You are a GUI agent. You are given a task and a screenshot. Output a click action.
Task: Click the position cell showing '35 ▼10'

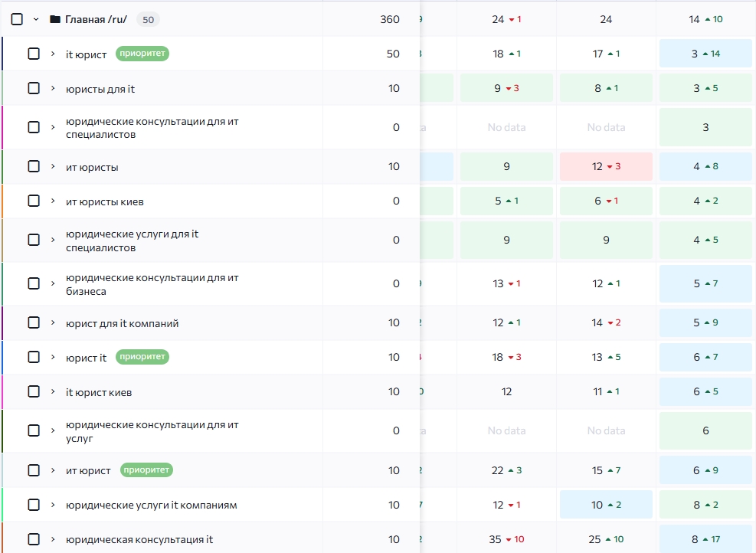pos(506,539)
